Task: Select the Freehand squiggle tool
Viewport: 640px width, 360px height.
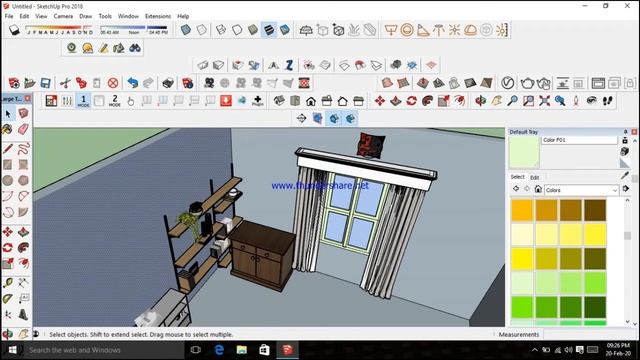Action: click(23, 149)
